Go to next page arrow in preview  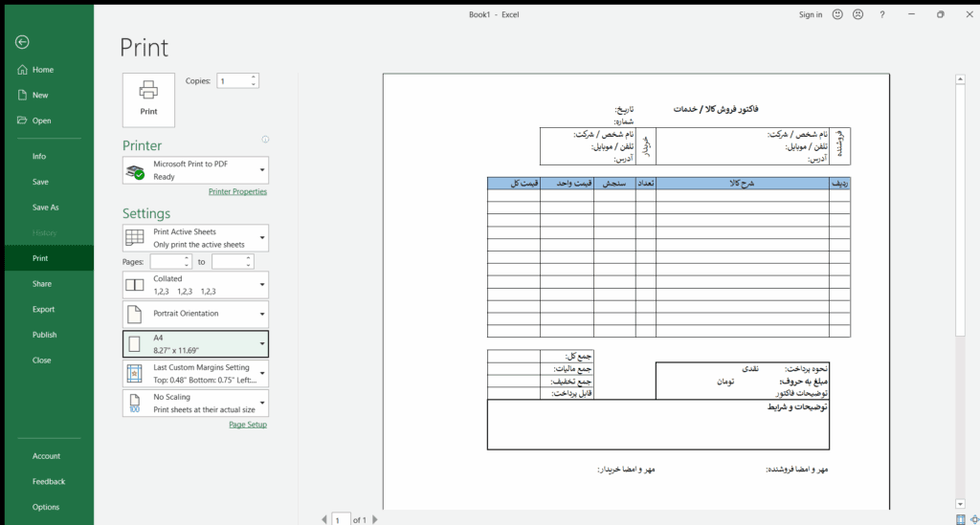pyautogui.click(x=374, y=519)
